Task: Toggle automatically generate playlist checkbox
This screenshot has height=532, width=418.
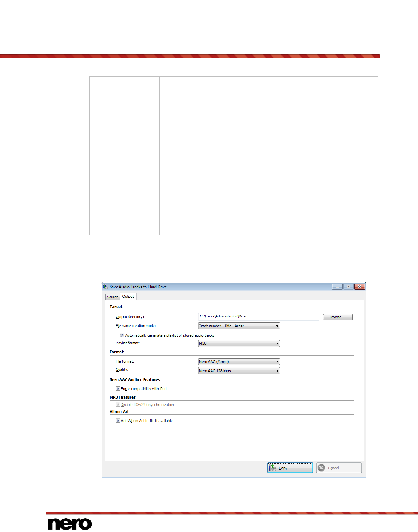Action: (x=122, y=335)
